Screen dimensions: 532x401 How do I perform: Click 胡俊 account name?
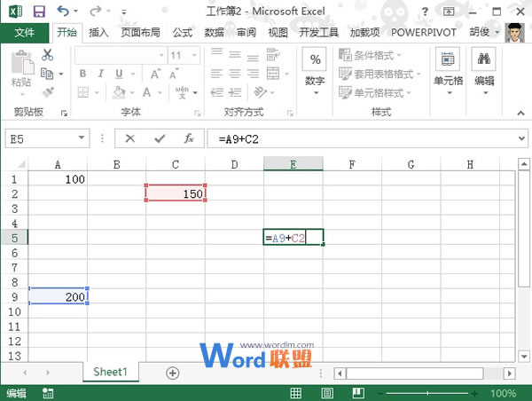480,32
